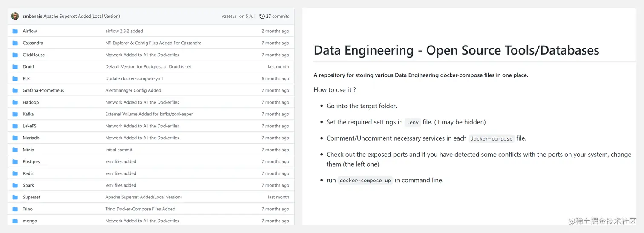Click the Data Engineering README heading
This screenshot has height=233, width=644.
(456, 50)
